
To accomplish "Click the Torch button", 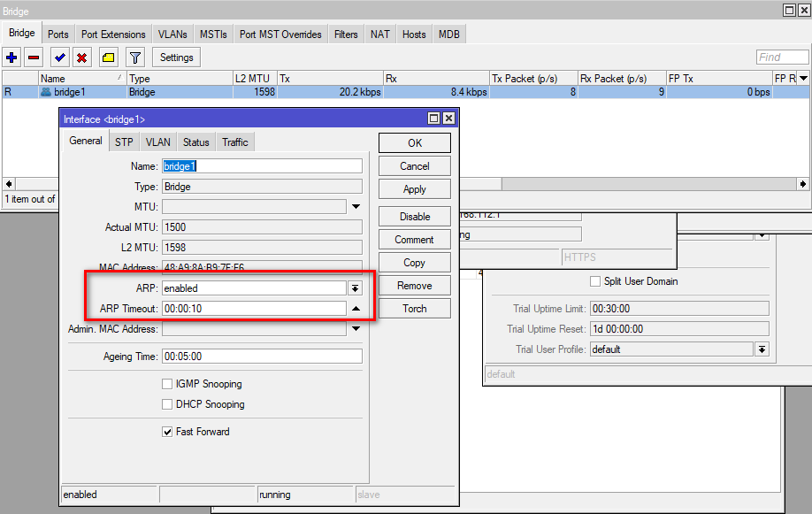I will (414, 309).
